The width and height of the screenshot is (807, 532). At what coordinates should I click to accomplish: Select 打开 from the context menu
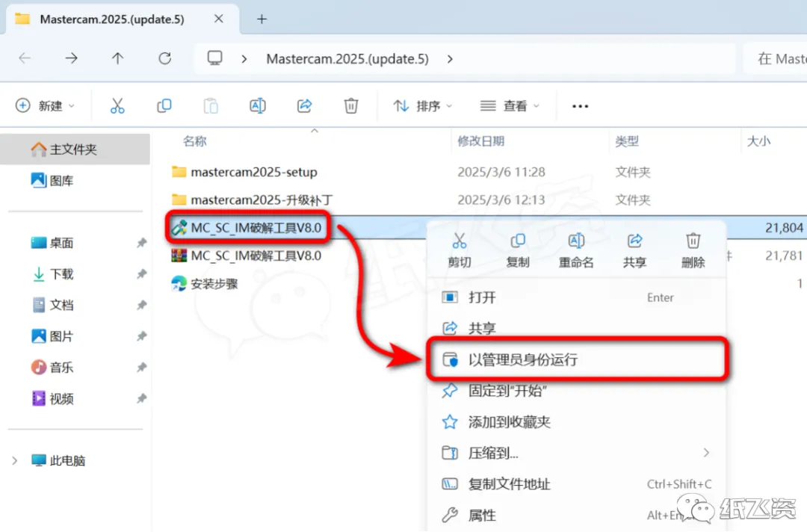pos(576,297)
